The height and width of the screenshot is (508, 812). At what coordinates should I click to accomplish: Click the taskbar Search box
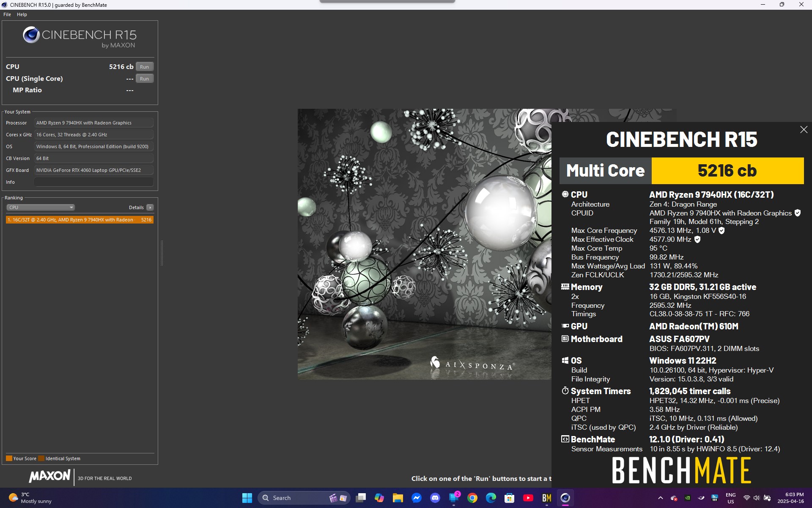[304, 498]
